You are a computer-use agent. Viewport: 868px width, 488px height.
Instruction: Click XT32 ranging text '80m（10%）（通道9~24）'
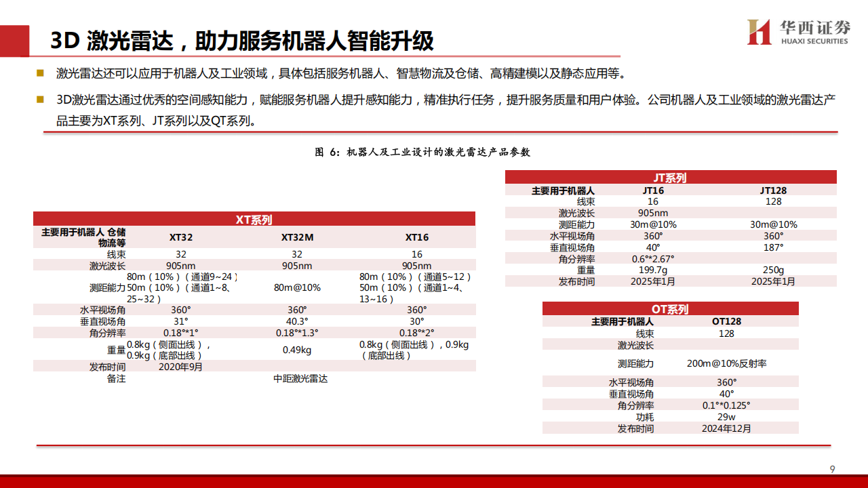(182, 277)
